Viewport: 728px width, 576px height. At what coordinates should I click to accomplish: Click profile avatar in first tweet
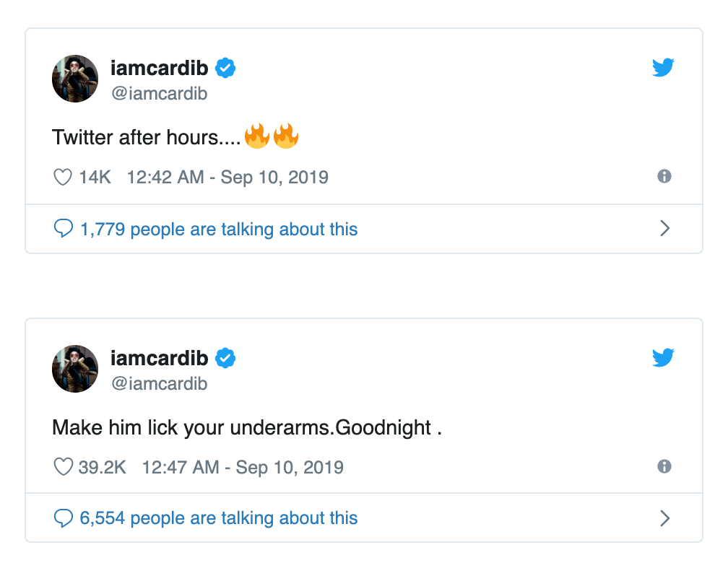tap(75, 79)
